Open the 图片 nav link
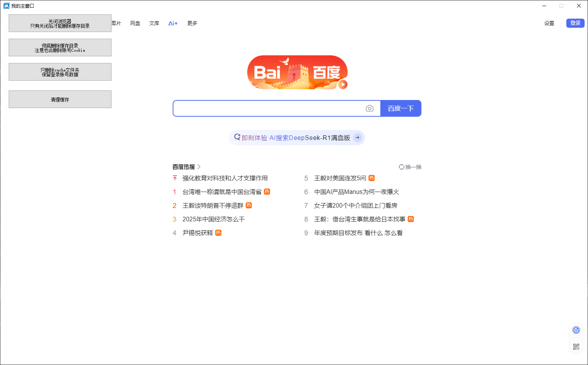The image size is (588, 365). pyautogui.click(x=116, y=23)
